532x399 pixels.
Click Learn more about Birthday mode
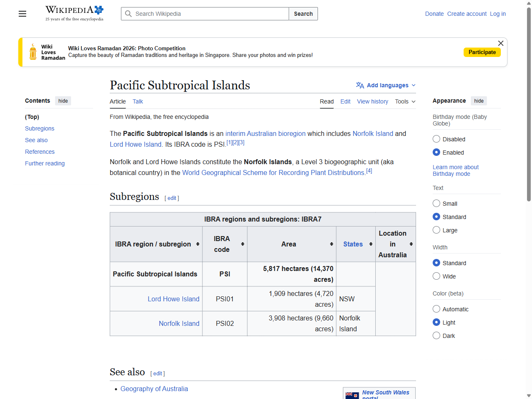tap(456, 170)
